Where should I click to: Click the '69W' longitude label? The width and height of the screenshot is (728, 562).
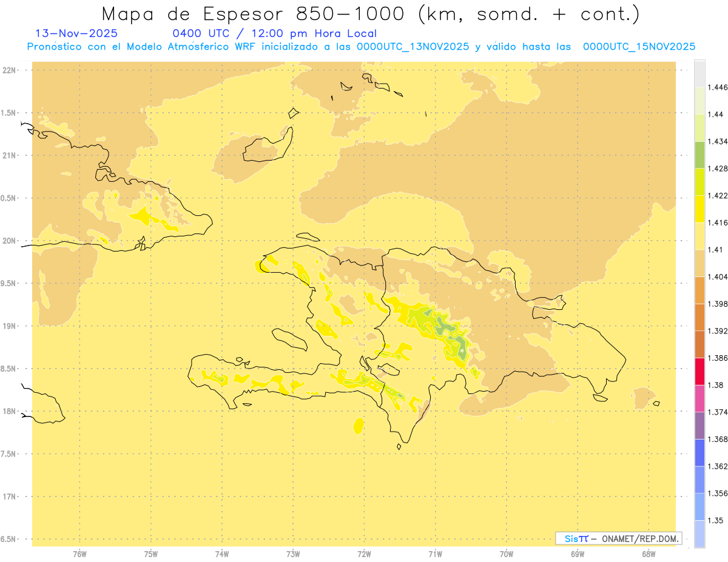point(578,554)
